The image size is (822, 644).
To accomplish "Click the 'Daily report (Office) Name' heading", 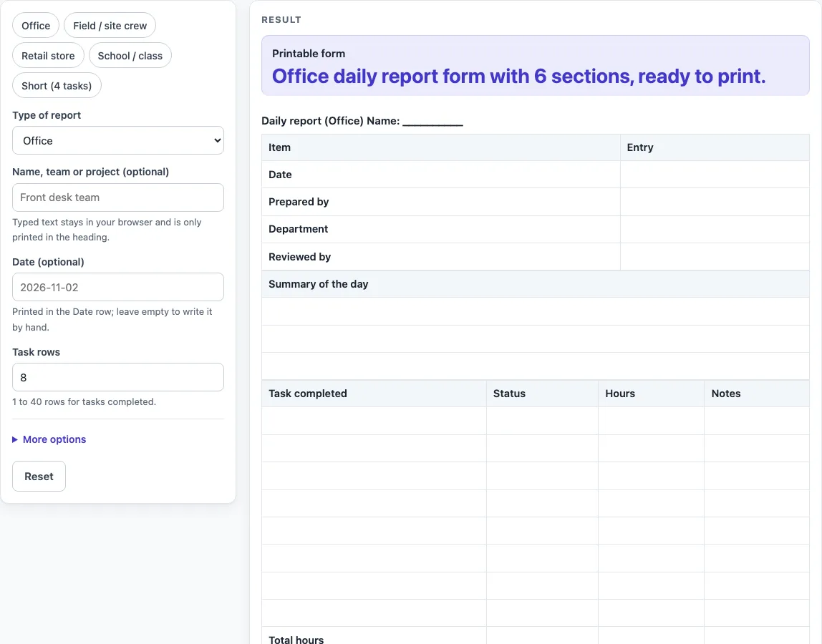I will click(362, 121).
